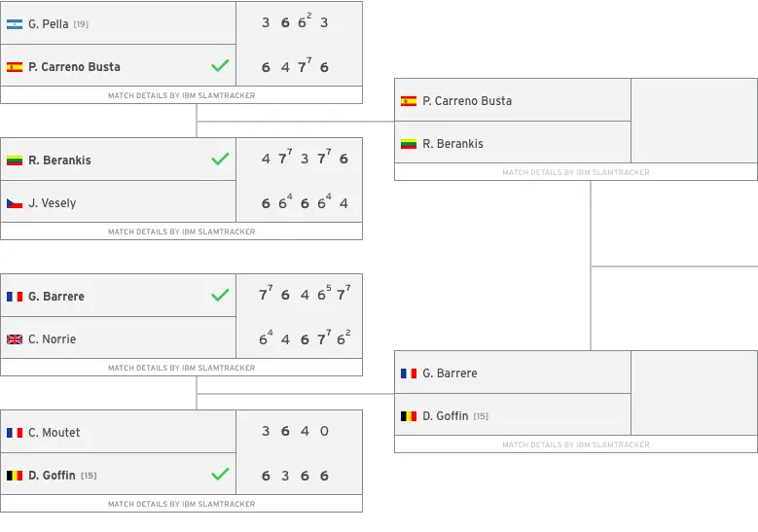Click Spain flag beside P. Carreno Busta first round
The image size is (758, 532).
(x=15, y=67)
